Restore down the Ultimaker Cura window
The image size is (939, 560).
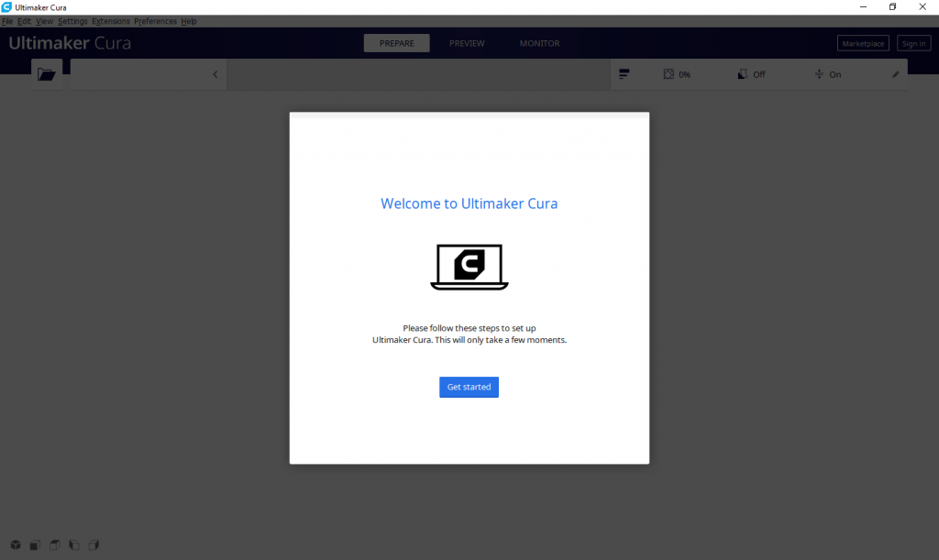click(892, 7)
